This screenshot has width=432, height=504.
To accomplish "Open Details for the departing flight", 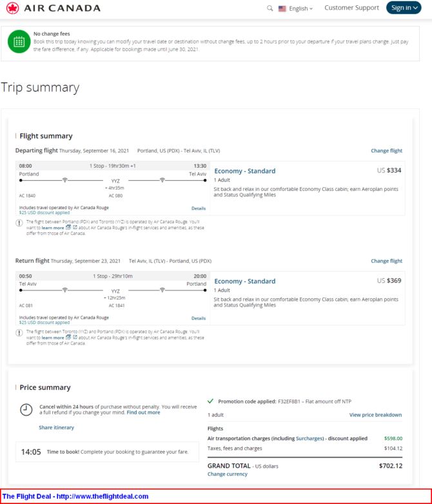I will pos(199,208).
